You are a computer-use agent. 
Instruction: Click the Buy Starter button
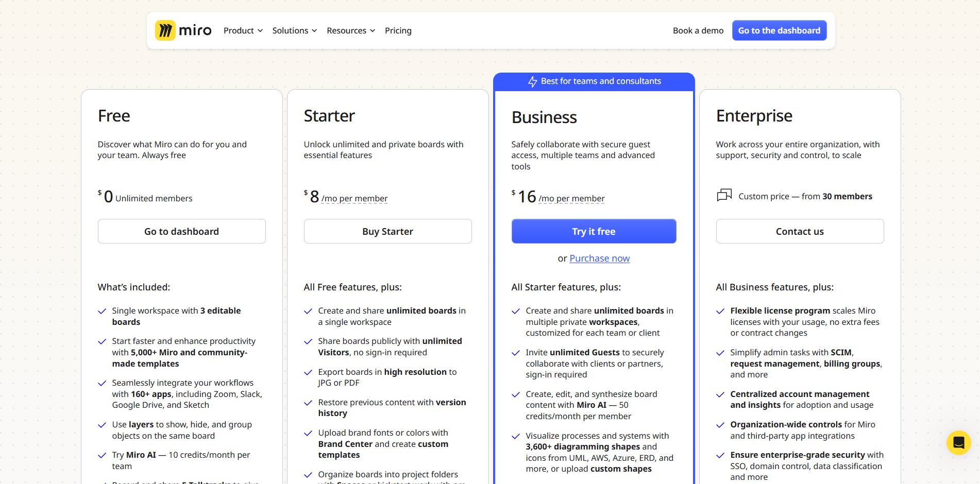388,231
